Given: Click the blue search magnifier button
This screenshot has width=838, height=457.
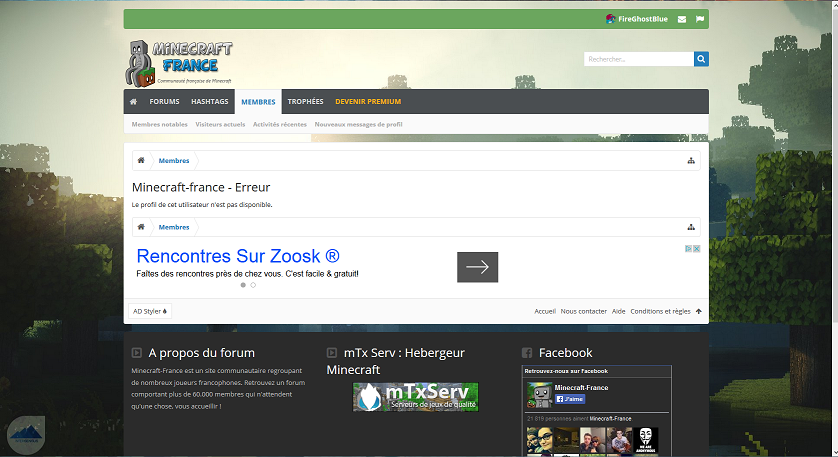Looking at the screenshot, I should coord(701,59).
